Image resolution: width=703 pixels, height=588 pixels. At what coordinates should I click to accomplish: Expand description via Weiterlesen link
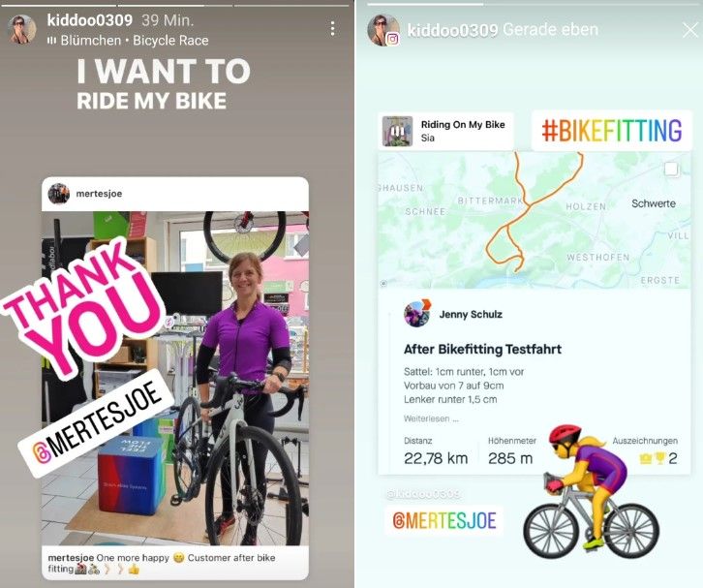pos(431,418)
